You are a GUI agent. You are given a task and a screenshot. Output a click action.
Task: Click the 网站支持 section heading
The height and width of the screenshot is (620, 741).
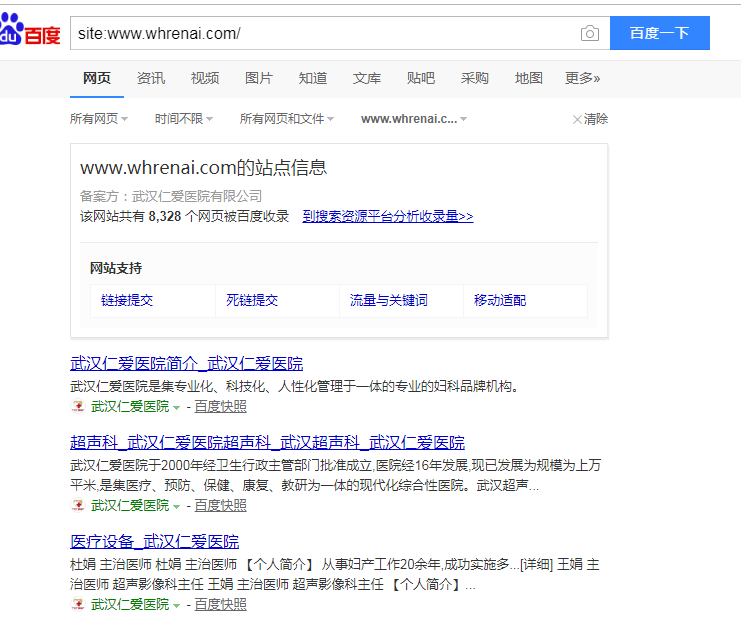116,268
